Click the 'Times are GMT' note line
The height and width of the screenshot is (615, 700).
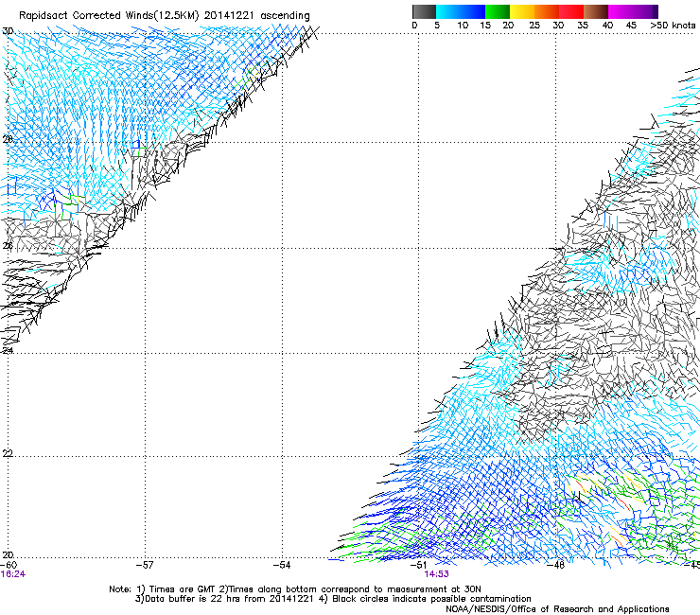[295, 589]
